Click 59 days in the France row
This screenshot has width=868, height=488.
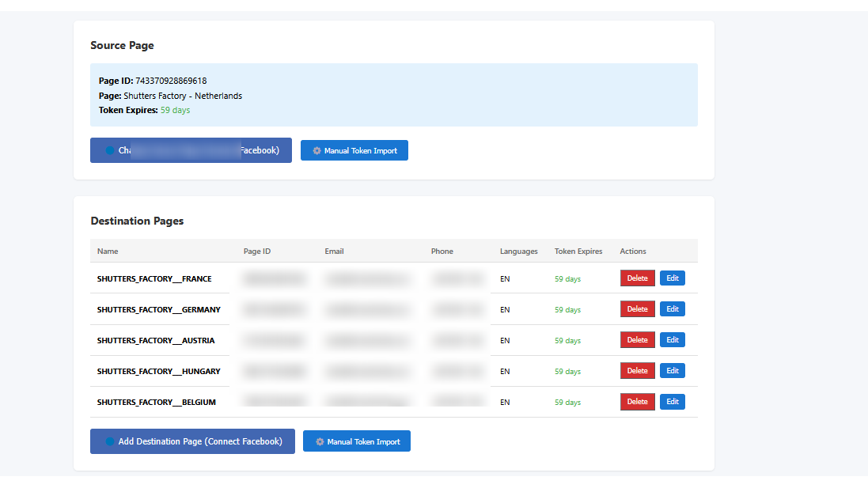click(567, 279)
